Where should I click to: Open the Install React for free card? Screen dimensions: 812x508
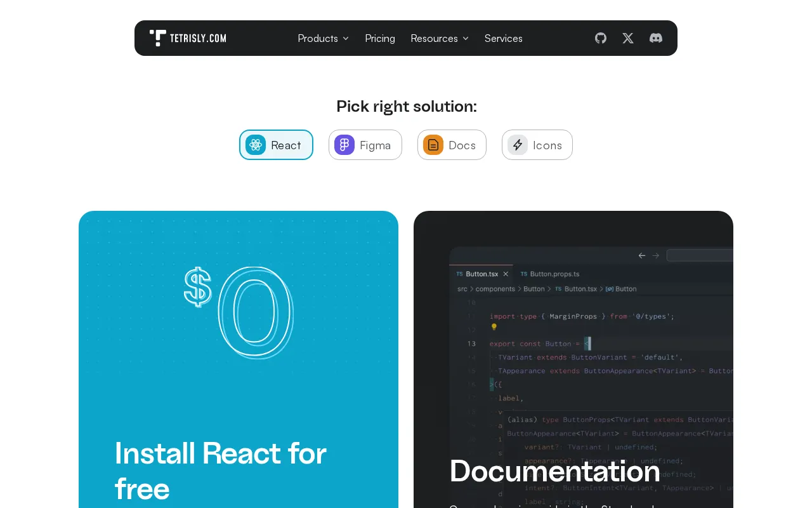point(239,359)
